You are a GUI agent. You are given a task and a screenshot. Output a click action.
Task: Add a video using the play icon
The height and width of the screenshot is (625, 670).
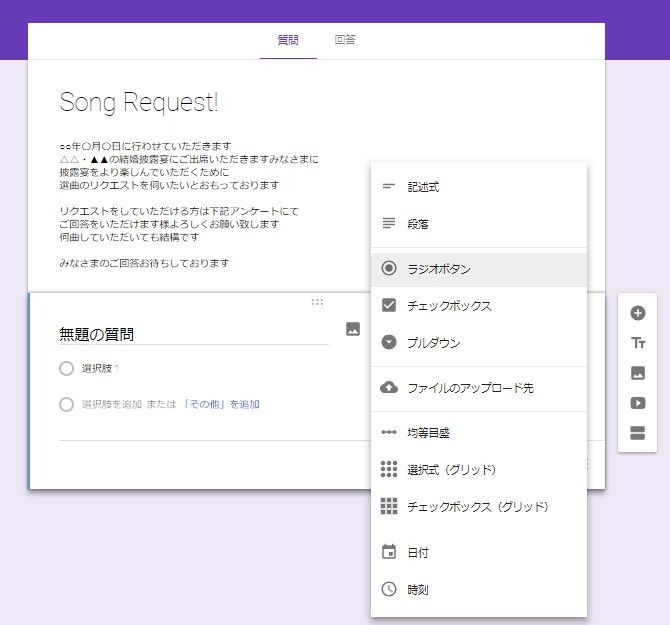(x=638, y=403)
